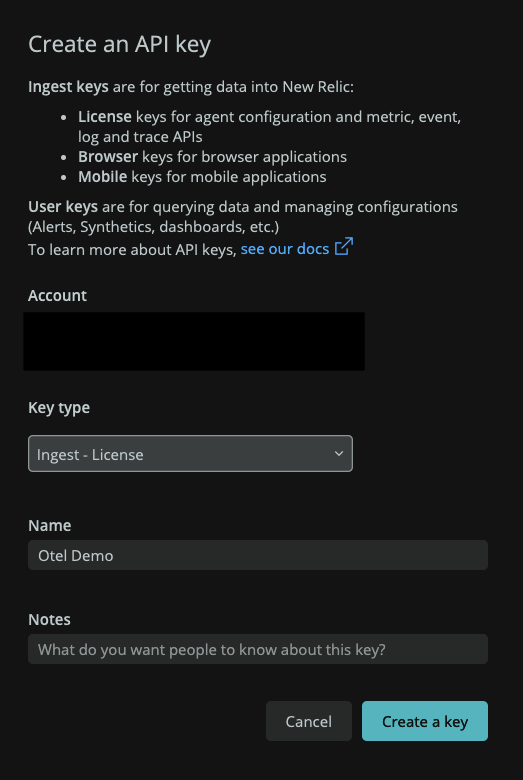Click the 'Key type' field label
523x780 pixels.
[59, 407]
